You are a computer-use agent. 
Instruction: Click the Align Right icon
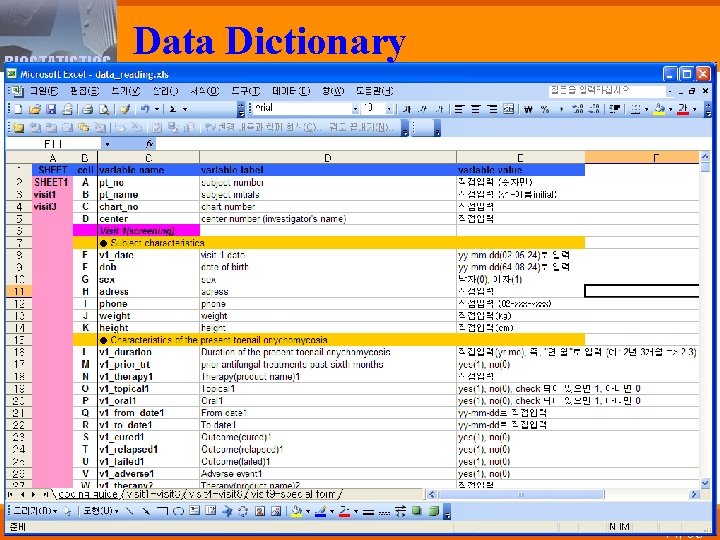[x=492, y=109]
